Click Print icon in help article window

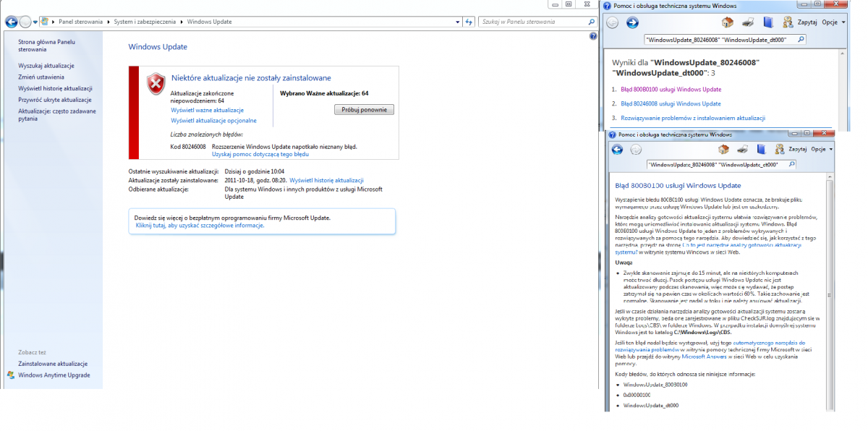coord(743,149)
